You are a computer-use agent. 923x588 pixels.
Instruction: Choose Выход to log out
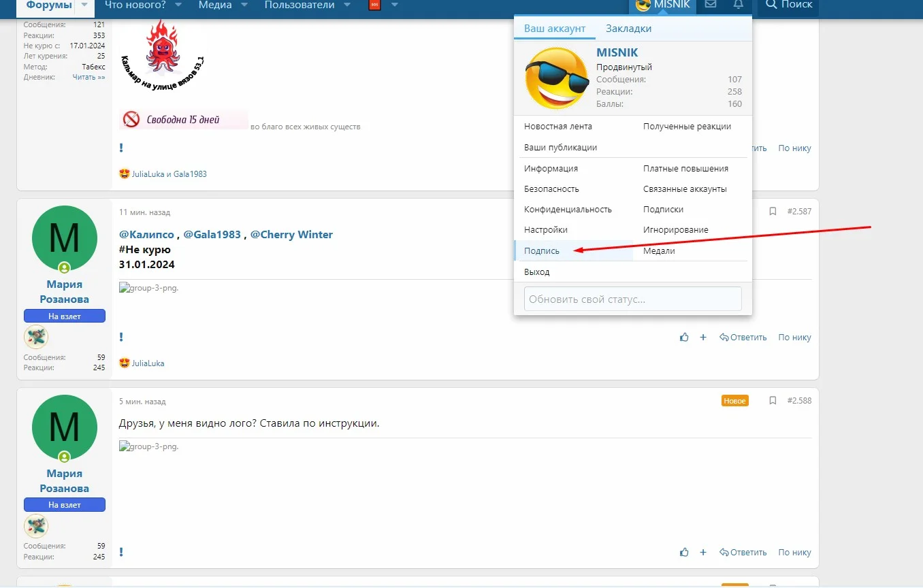(536, 272)
